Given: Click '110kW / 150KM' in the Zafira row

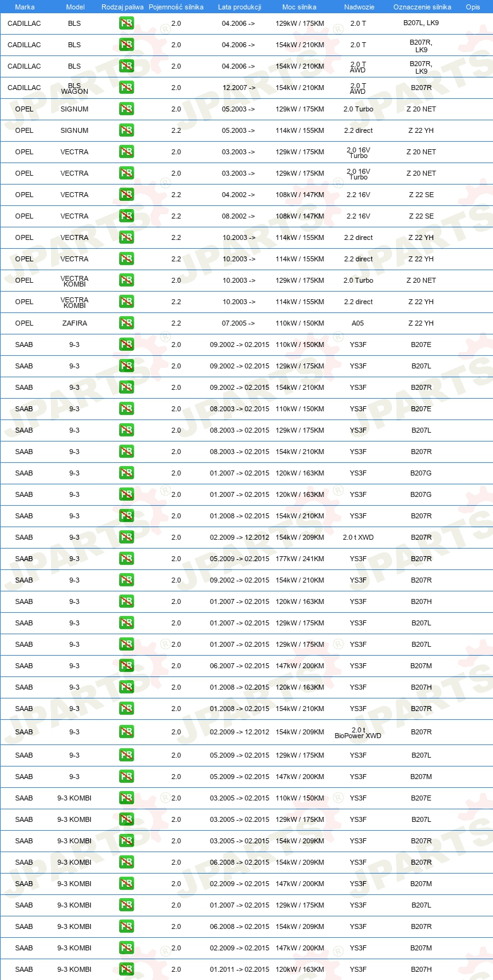Looking at the screenshot, I should [299, 323].
